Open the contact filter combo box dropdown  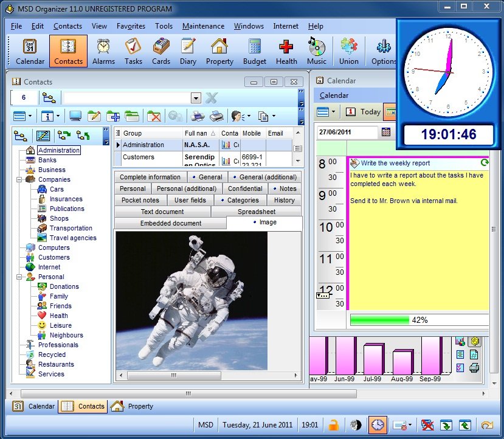[196, 98]
